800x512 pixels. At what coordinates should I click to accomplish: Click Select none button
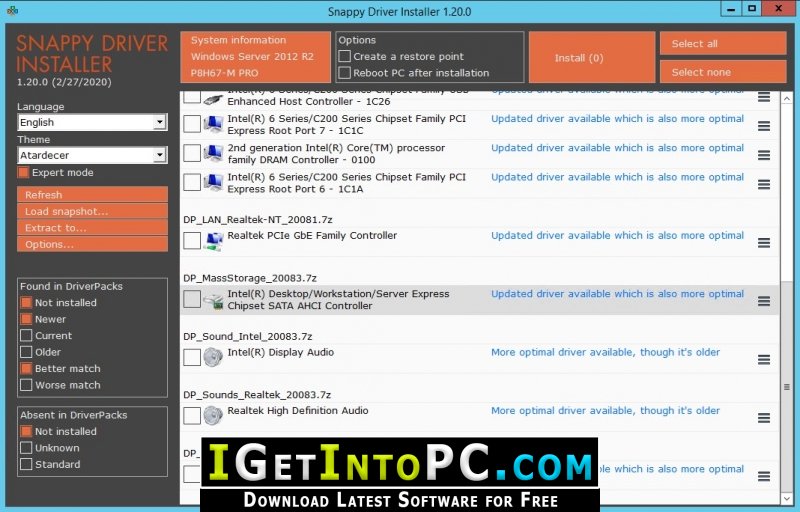click(723, 72)
